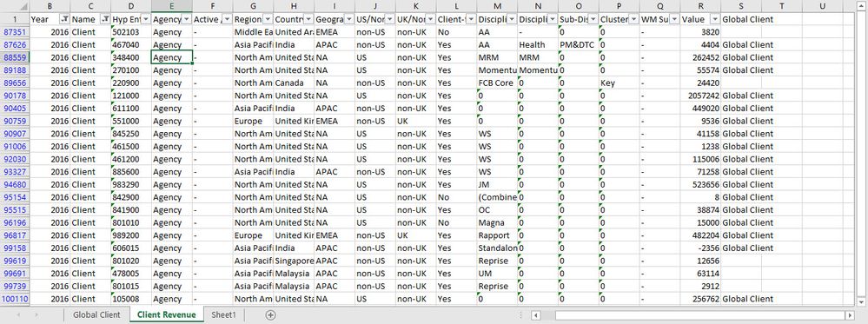This screenshot has width=868, height=324.
Task: Select the Health cell in column N
Action: pyautogui.click(x=538, y=45)
